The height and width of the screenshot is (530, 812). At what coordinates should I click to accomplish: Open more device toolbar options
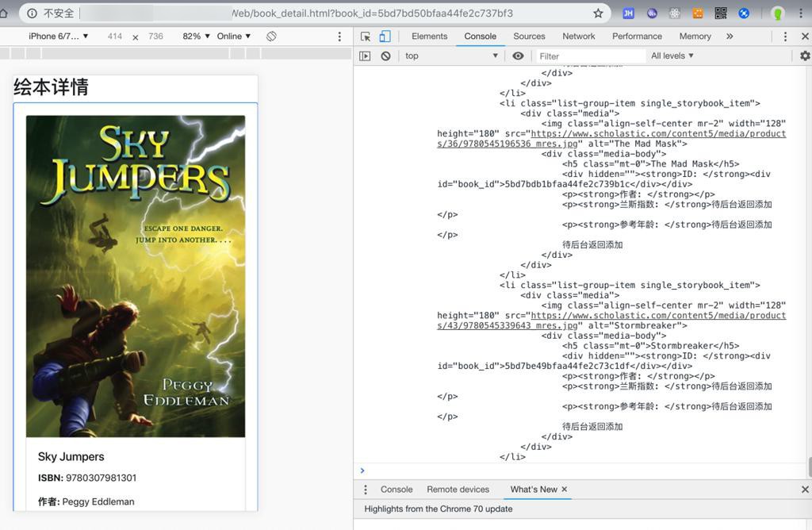point(339,36)
